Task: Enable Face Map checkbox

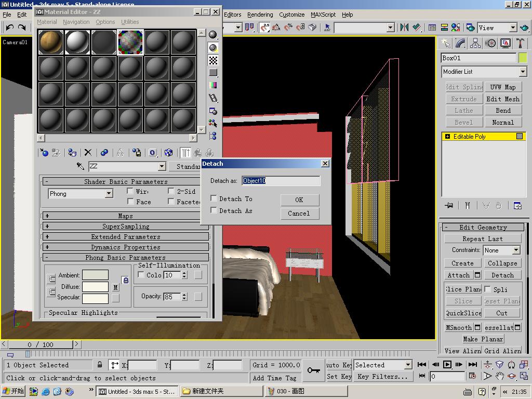Action: click(130, 202)
